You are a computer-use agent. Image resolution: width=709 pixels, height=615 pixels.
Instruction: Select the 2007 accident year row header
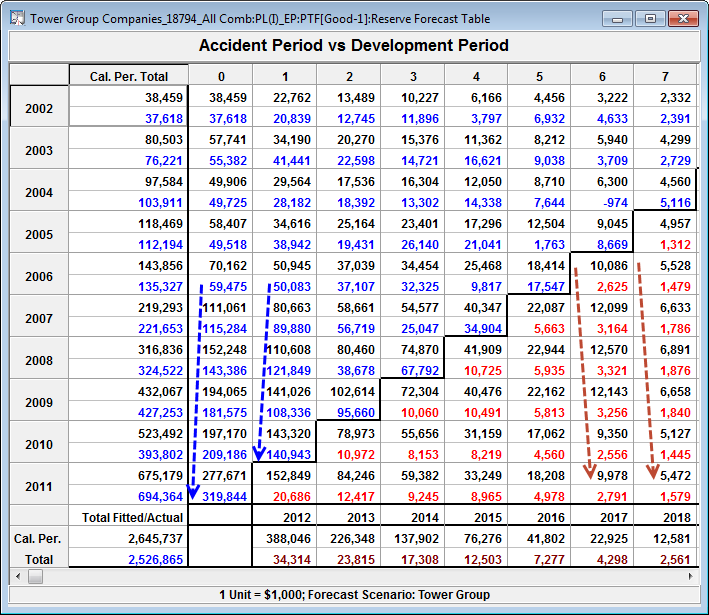(39, 317)
